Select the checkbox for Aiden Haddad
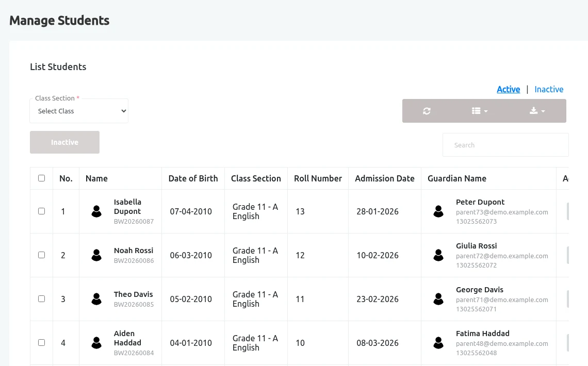 pos(42,343)
